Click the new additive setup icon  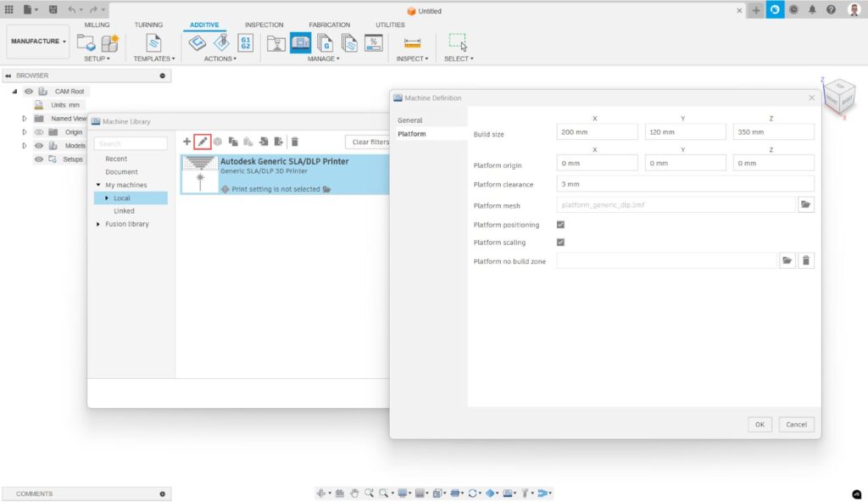tap(110, 42)
